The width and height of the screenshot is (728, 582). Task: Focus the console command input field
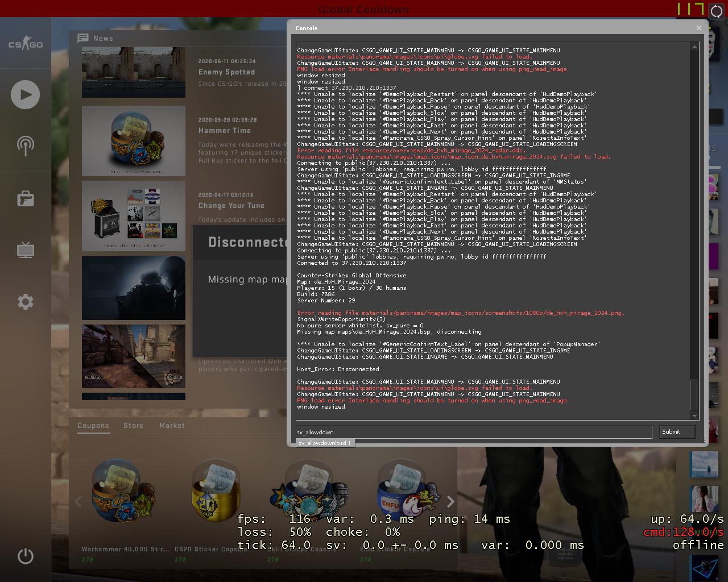tap(473, 433)
